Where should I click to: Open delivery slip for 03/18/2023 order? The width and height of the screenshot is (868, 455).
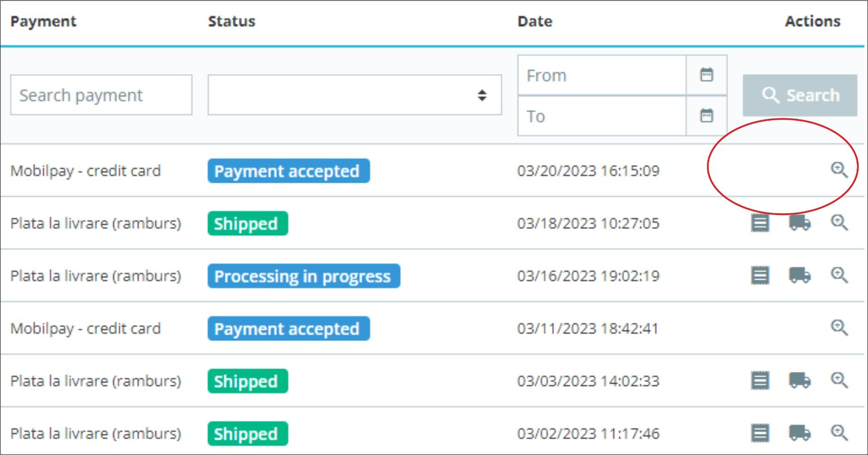[x=799, y=223]
